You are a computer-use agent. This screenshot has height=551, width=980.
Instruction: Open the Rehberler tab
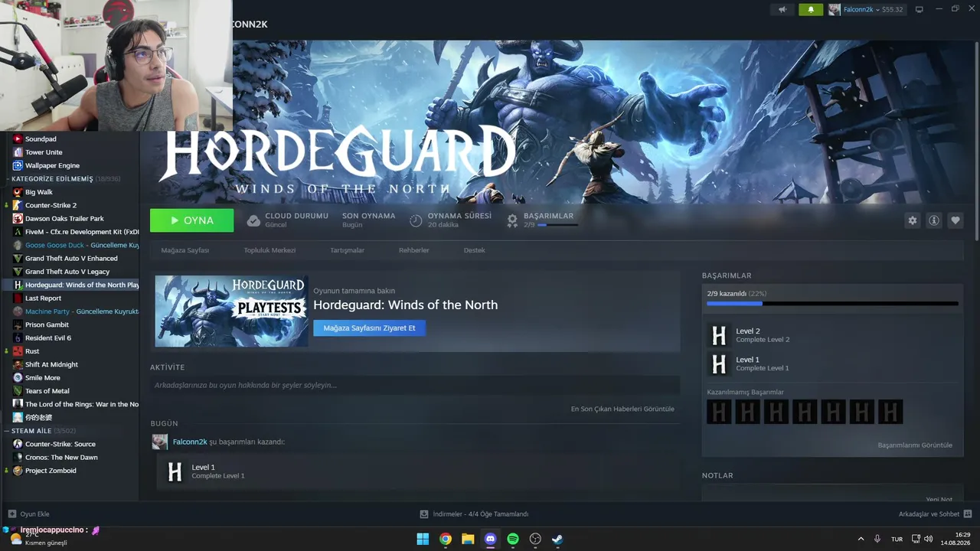pyautogui.click(x=414, y=250)
